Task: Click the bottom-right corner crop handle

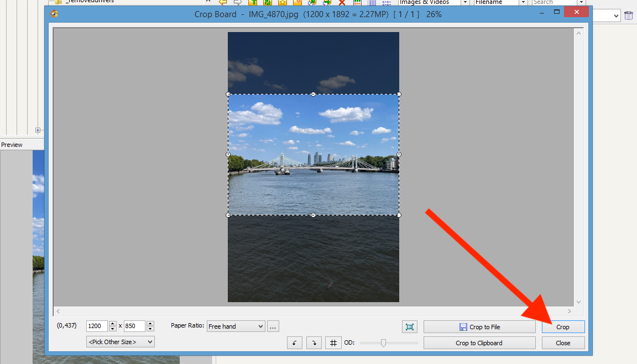Action: tap(399, 215)
